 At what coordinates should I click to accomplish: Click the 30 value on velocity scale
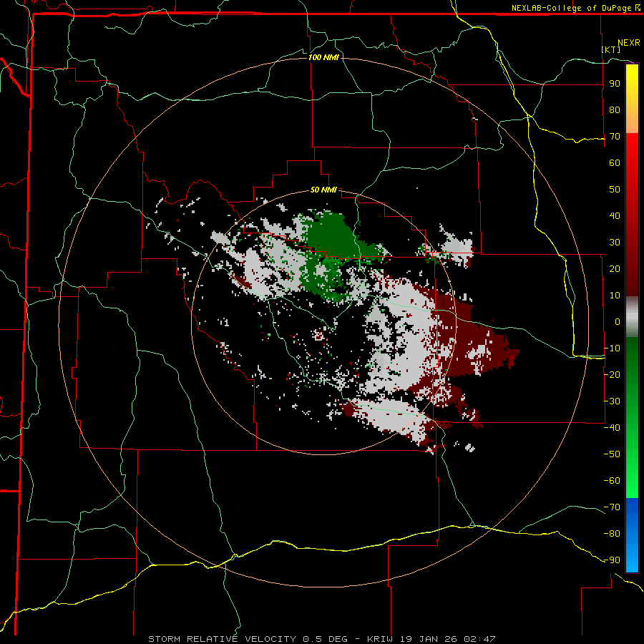[x=615, y=243]
